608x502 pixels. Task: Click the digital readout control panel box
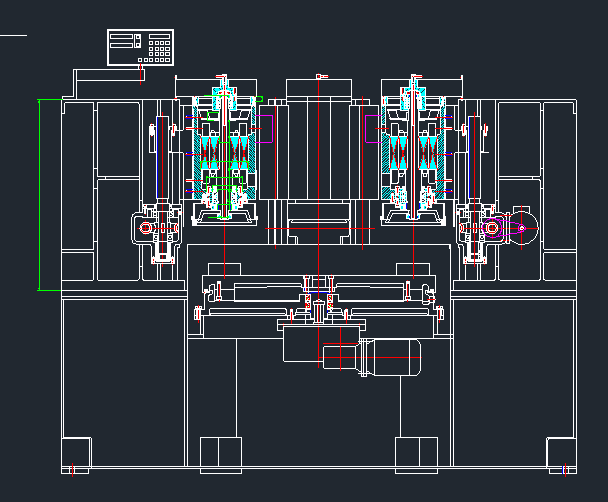point(141,47)
